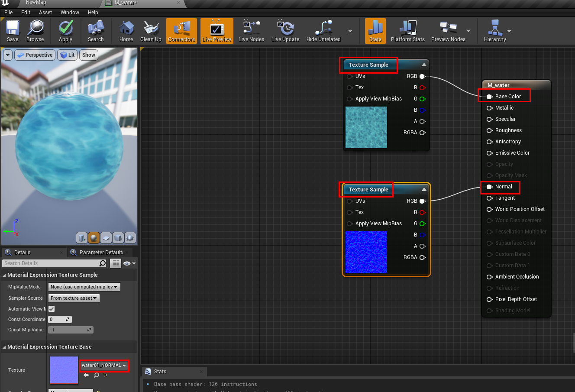Image resolution: width=575 pixels, height=392 pixels.
Task: Switch to the Details tab
Action: [22, 252]
